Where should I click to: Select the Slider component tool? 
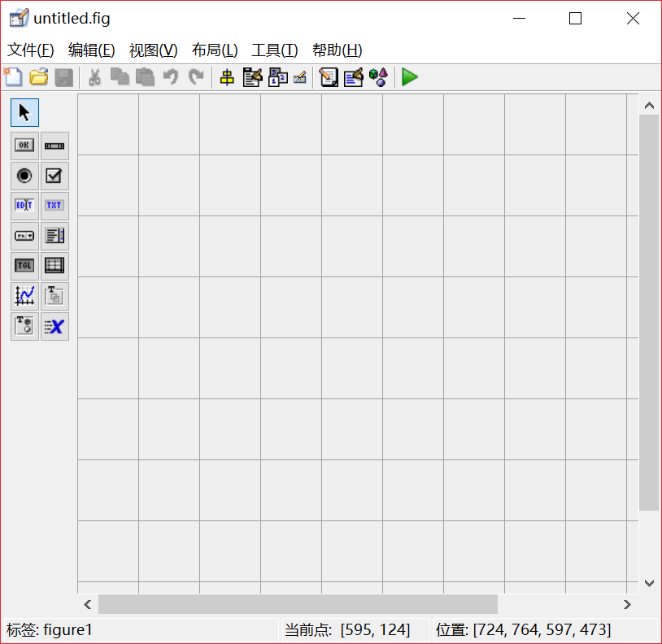(x=54, y=146)
